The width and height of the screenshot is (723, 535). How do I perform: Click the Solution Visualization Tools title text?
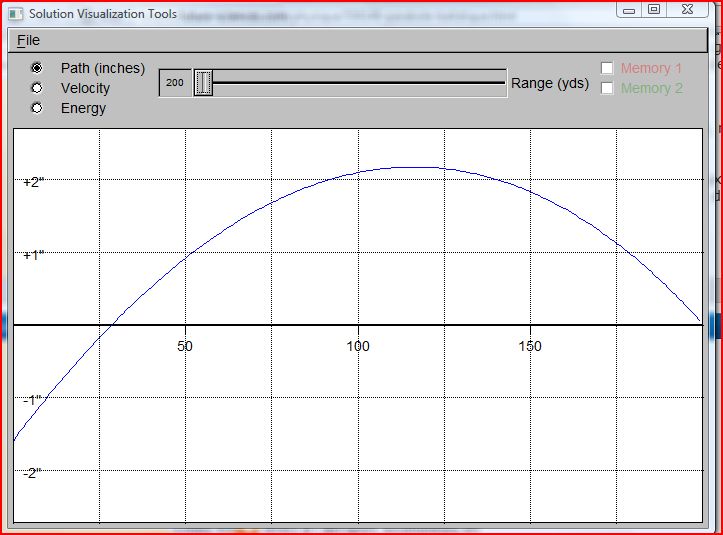click(x=103, y=14)
